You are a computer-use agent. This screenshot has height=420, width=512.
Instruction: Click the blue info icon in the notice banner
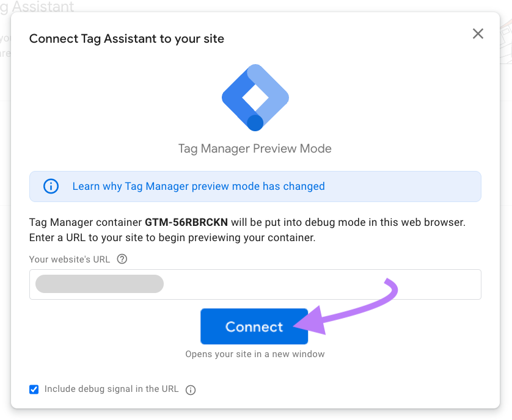pyautogui.click(x=51, y=186)
